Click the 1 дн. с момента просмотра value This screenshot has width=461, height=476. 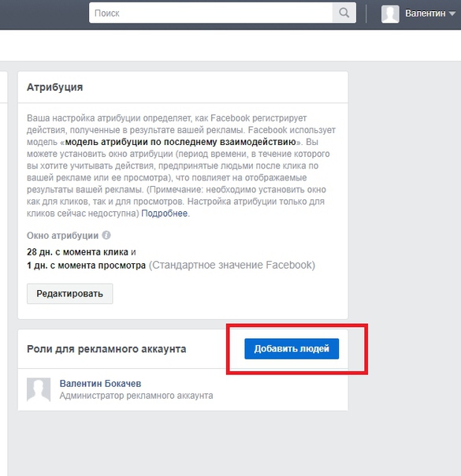(x=86, y=266)
